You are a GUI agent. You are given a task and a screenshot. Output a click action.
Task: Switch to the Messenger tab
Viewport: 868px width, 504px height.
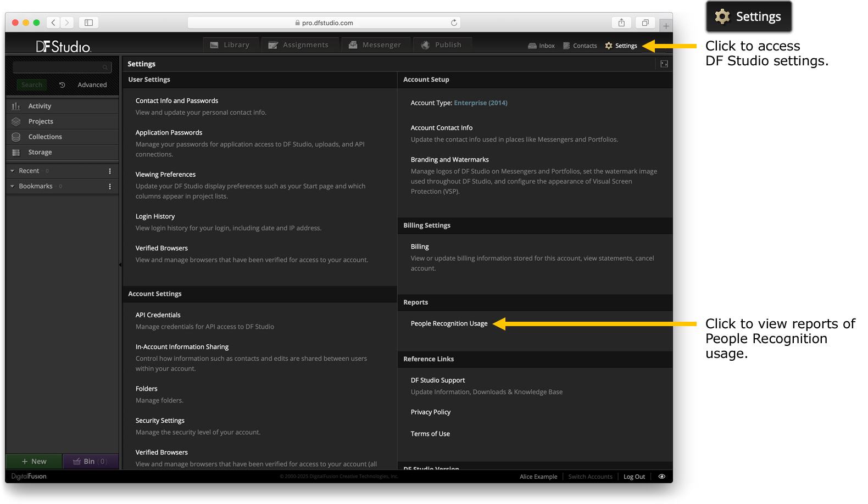pos(375,45)
